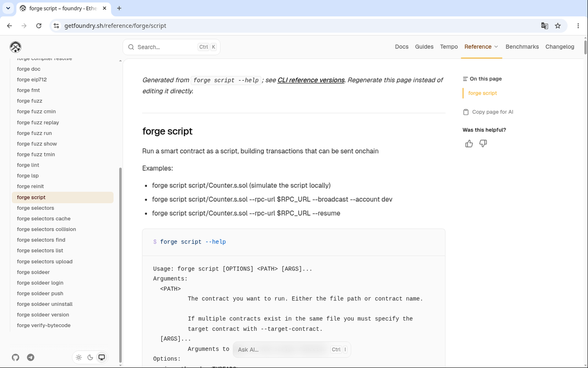Select system theme monitor icon
Image resolution: width=588 pixels, height=368 pixels.
pos(102,357)
